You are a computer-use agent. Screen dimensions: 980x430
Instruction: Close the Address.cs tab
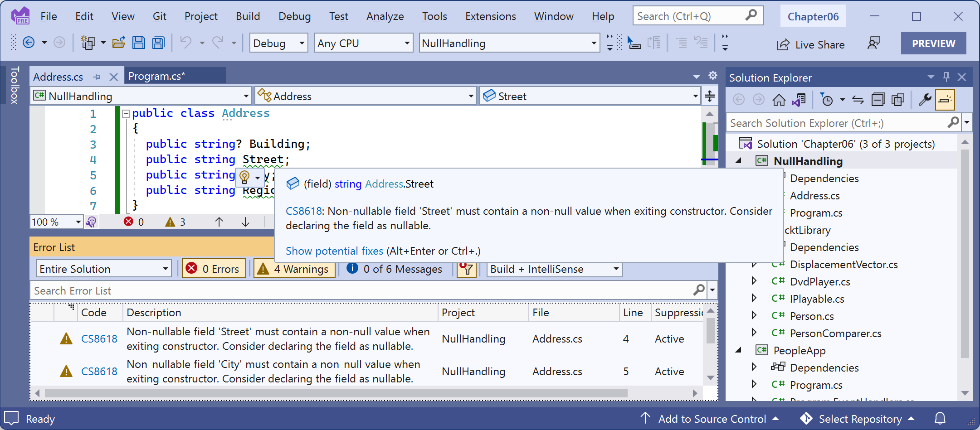coord(114,77)
